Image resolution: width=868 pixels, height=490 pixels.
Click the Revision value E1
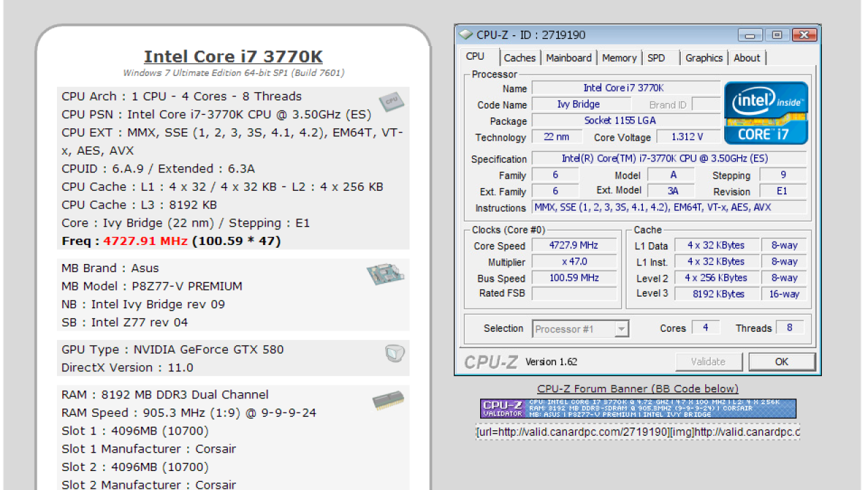click(783, 191)
